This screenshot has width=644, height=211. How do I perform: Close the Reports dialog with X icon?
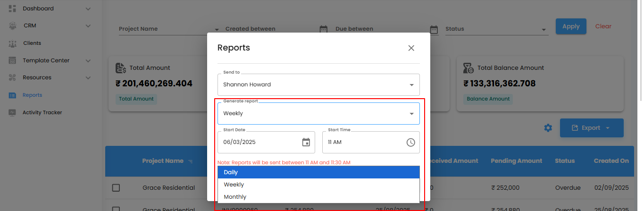(x=411, y=48)
